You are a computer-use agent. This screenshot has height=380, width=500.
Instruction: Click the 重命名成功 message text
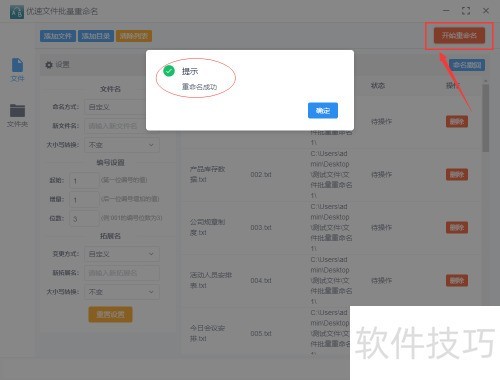(199, 87)
